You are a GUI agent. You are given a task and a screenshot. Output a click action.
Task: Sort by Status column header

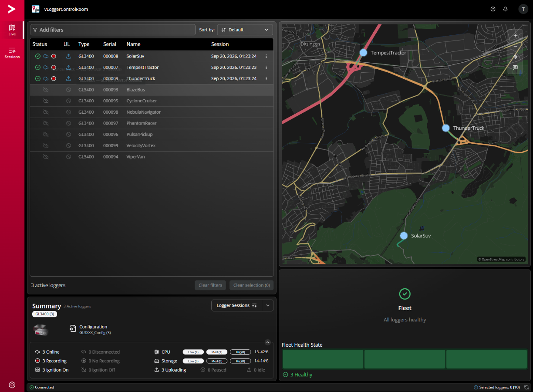pyautogui.click(x=40, y=44)
